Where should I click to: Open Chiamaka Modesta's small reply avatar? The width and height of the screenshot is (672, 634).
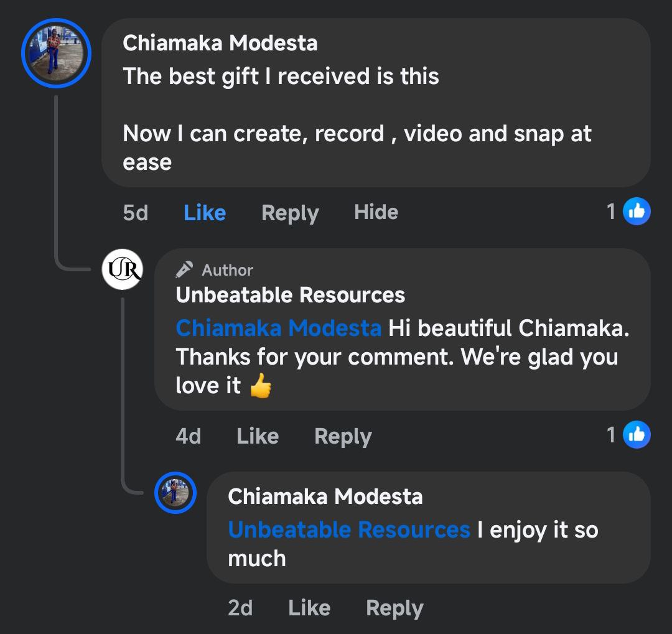175,493
